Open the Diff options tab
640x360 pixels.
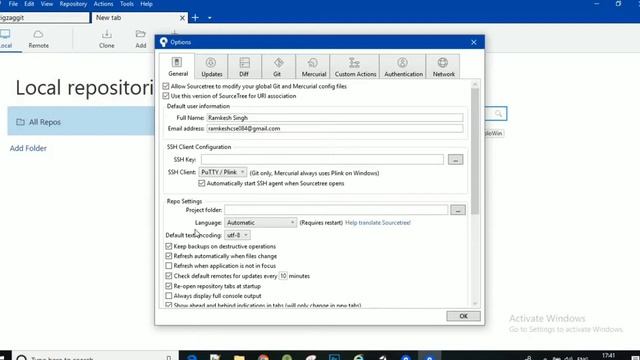pyautogui.click(x=244, y=67)
